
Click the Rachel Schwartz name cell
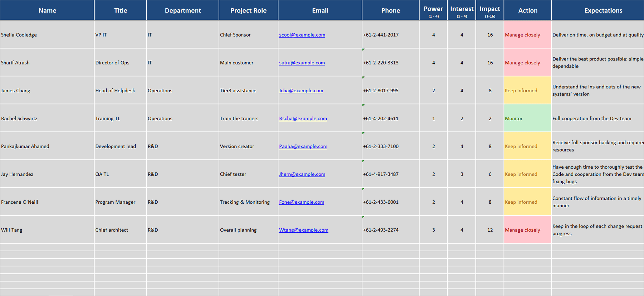47,118
